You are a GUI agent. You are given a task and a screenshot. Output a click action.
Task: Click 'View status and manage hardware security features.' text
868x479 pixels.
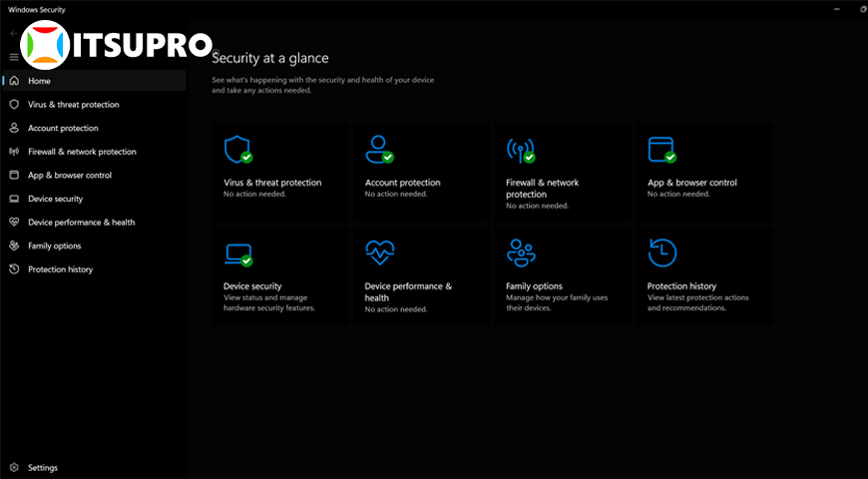269,303
